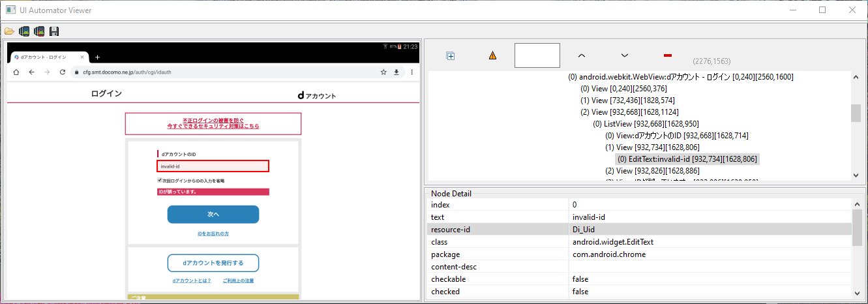Select the android.webkit.WebView tree node

[x=680, y=77]
